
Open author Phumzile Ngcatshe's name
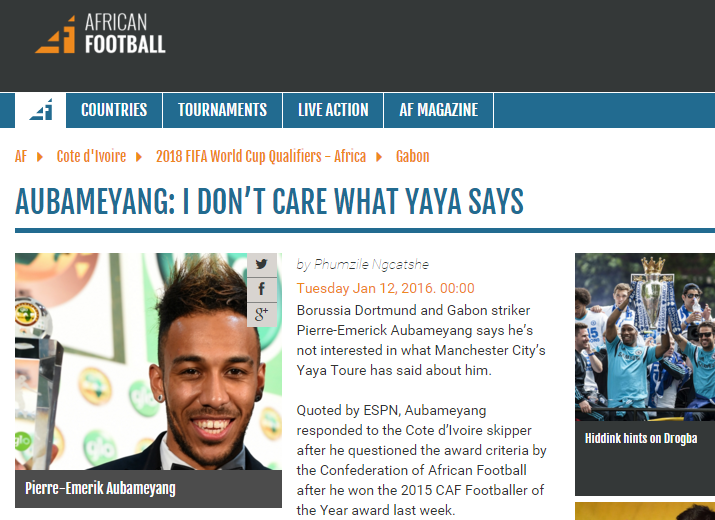[371, 265]
